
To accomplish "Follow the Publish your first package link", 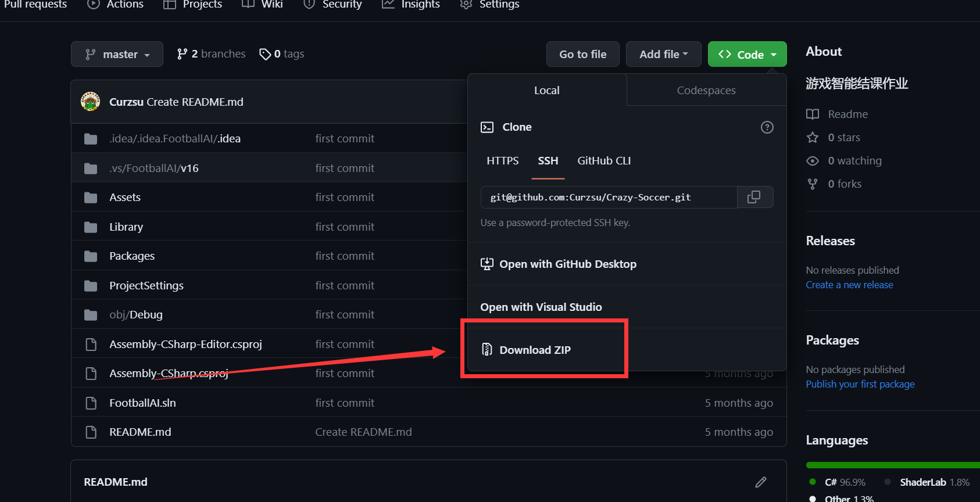I will [x=860, y=384].
